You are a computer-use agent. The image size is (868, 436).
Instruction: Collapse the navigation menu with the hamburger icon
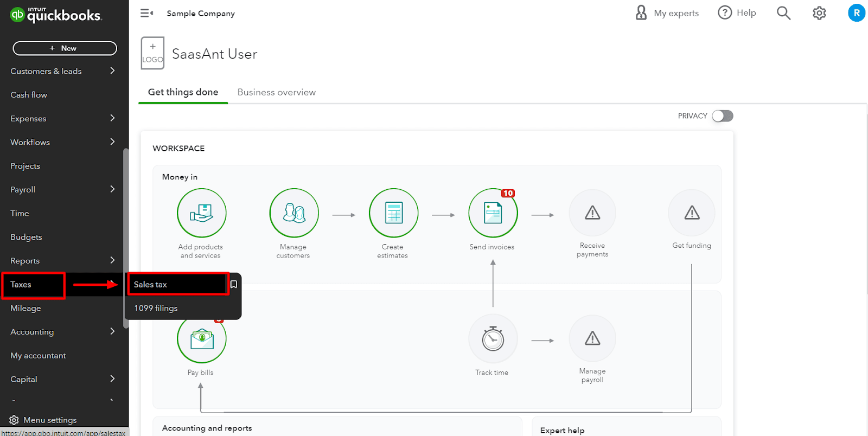(x=146, y=13)
